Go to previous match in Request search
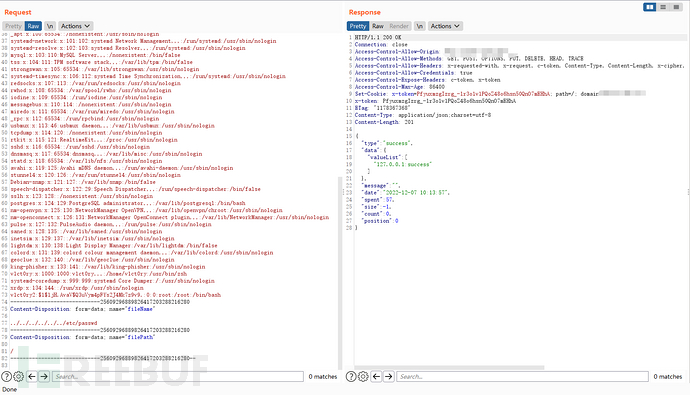Screen dimensions: 690x395 pyautogui.click(x=32, y=377)
